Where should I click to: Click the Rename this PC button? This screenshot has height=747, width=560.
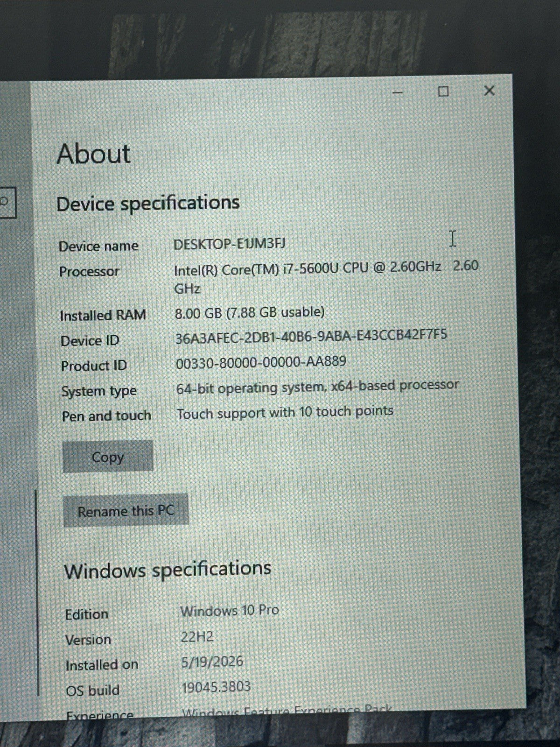[x=126, y=511]
